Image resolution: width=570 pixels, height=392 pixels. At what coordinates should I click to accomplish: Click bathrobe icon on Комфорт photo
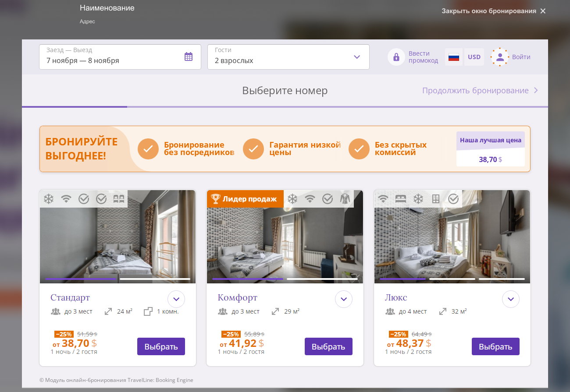click(346, 199)
